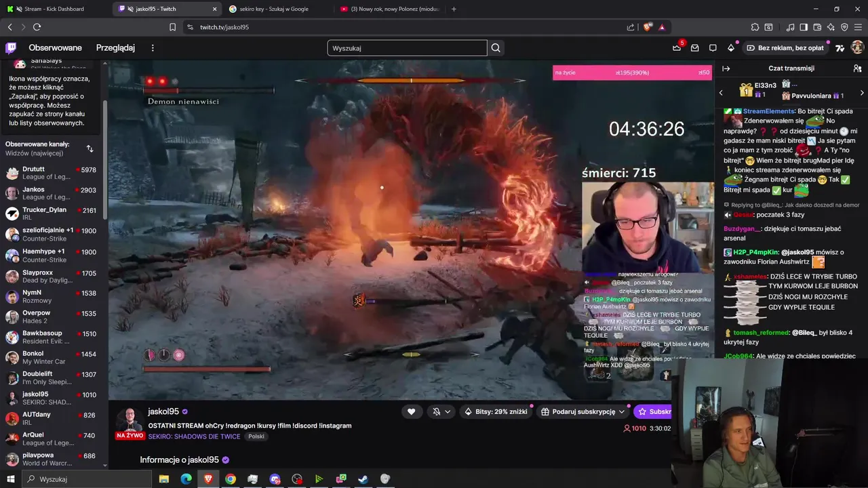Screen dimensions: 868x488
Task: Open the Brave Leo AI sparkle icon
Action: point(831,27)
